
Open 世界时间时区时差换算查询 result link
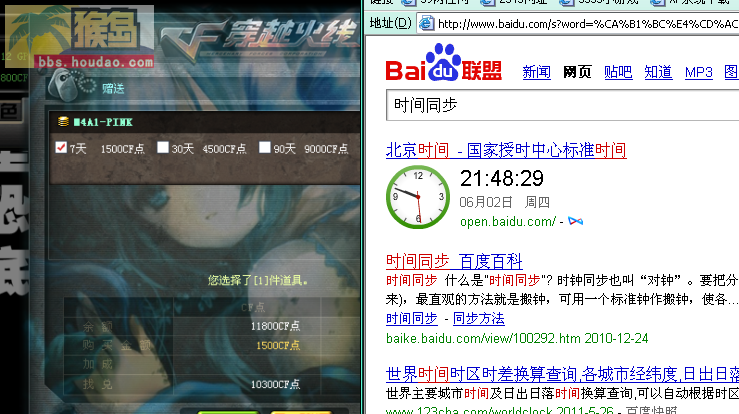tap(562, 374)
